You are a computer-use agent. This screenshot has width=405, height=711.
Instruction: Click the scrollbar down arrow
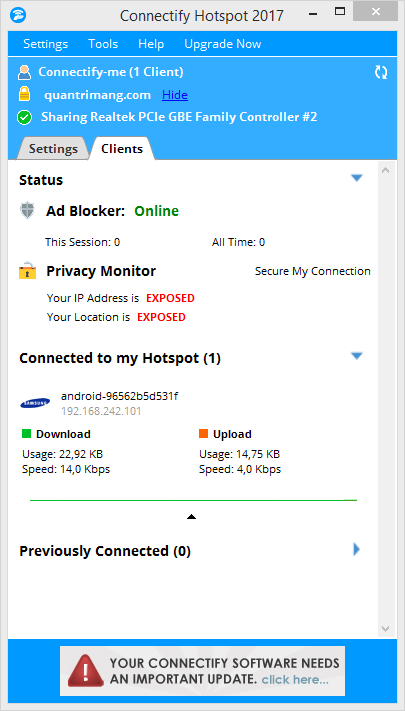click(385, 628)
